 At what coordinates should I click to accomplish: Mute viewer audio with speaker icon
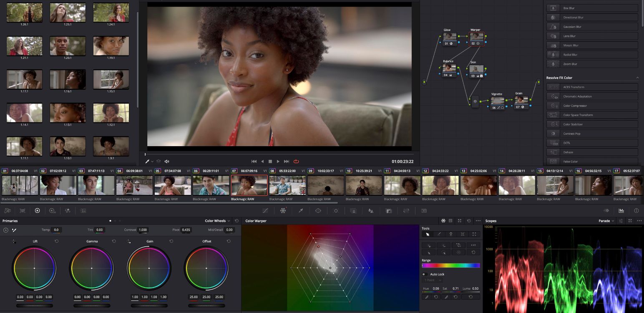pos(167,162)
